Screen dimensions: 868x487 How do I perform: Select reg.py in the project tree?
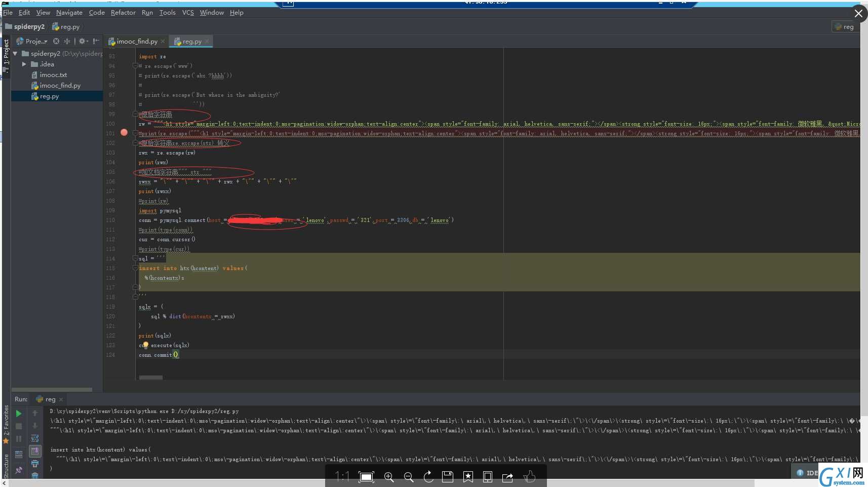pos(49,96)
